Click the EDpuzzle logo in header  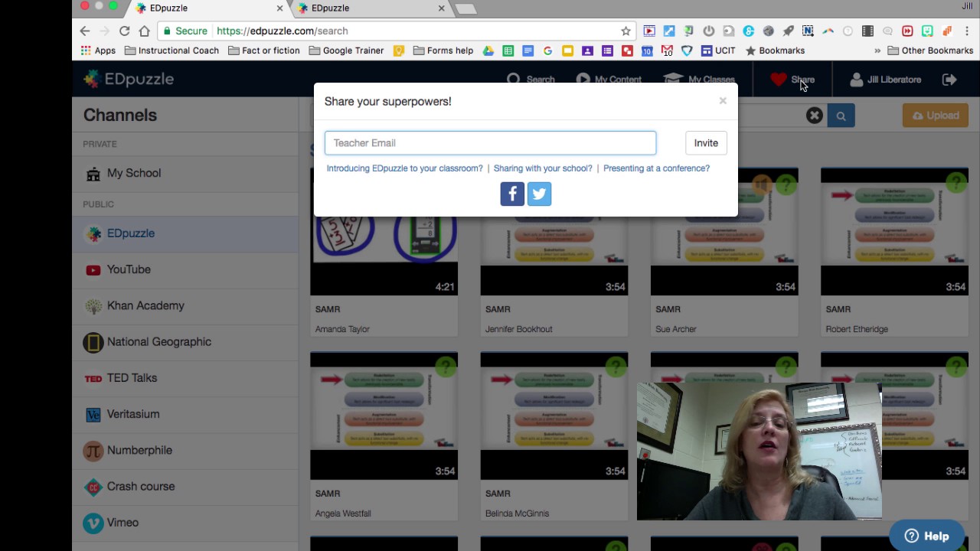129,79
